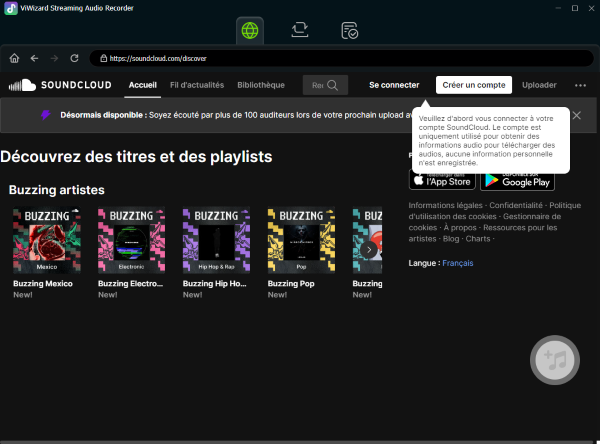
Task: Click the Buzzing Electro... title
Action: click(x=130, y=284)
